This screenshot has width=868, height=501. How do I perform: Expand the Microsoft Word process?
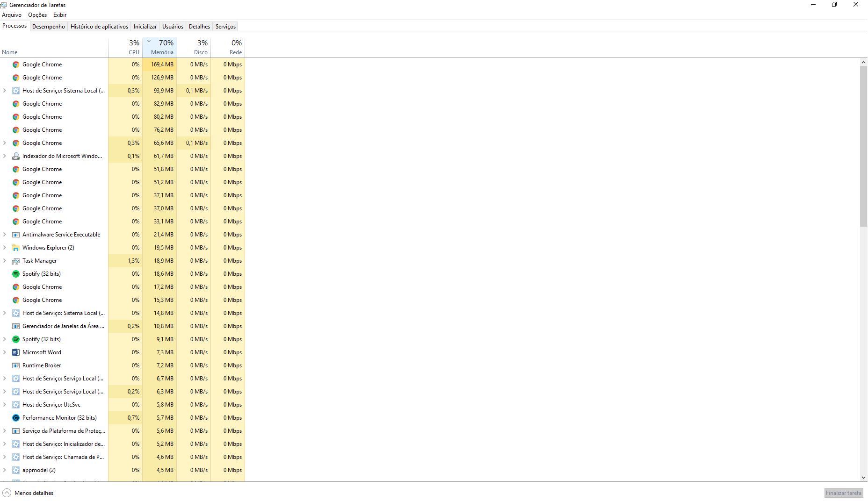pyautogui.click(x=5, y=352)
